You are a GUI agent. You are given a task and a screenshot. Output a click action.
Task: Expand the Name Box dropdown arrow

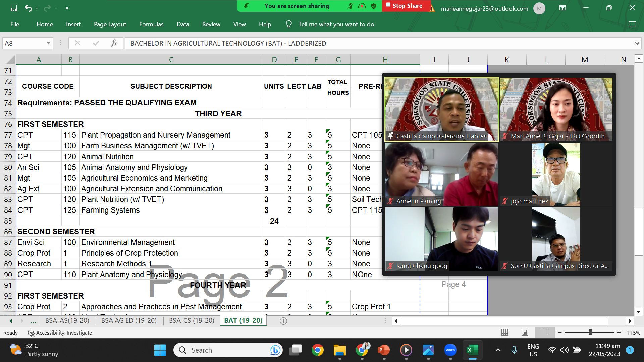click(x=48, y=43)
